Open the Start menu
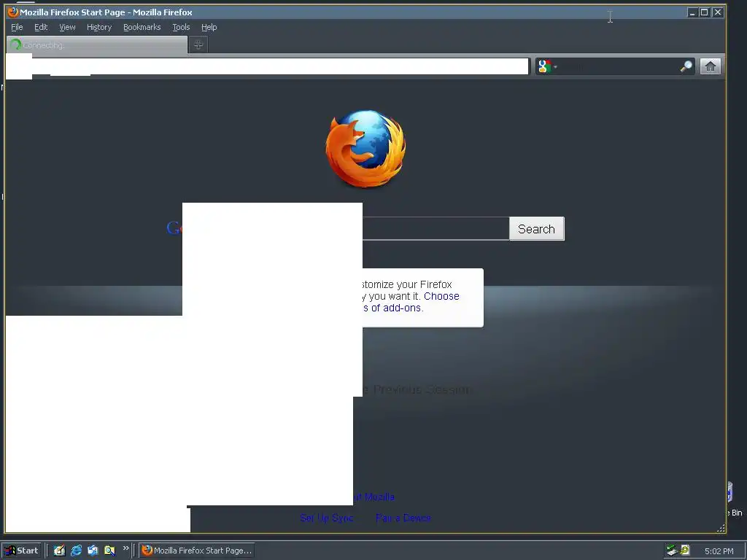The image size is (747, 560). [21, 551]
